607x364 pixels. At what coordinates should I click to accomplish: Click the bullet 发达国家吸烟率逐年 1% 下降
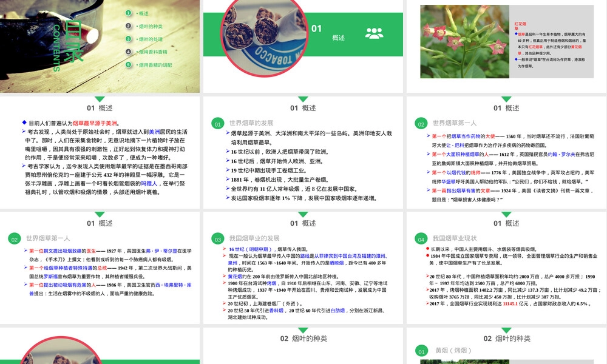click(304, 198)
